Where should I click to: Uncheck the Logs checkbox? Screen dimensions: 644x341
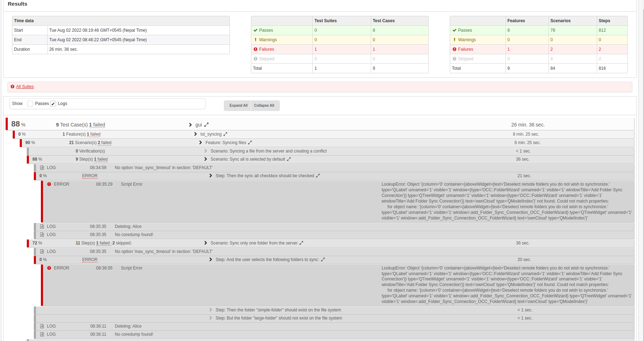click(53, 104)
